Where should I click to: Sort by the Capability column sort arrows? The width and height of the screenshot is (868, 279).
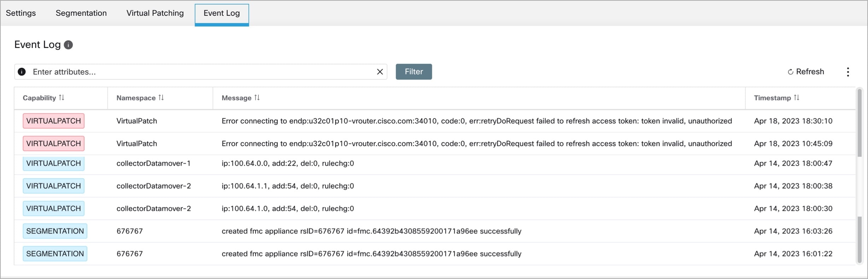61,97
